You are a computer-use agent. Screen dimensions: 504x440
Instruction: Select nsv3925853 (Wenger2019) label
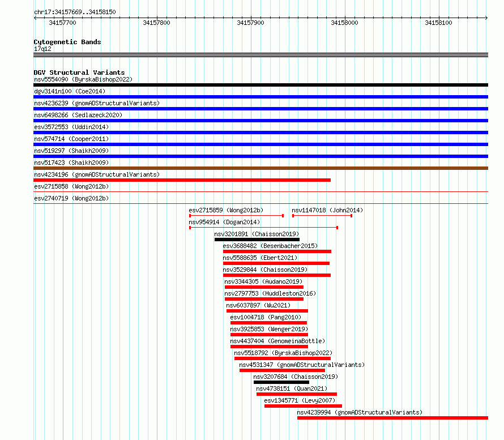pos(269,329)
